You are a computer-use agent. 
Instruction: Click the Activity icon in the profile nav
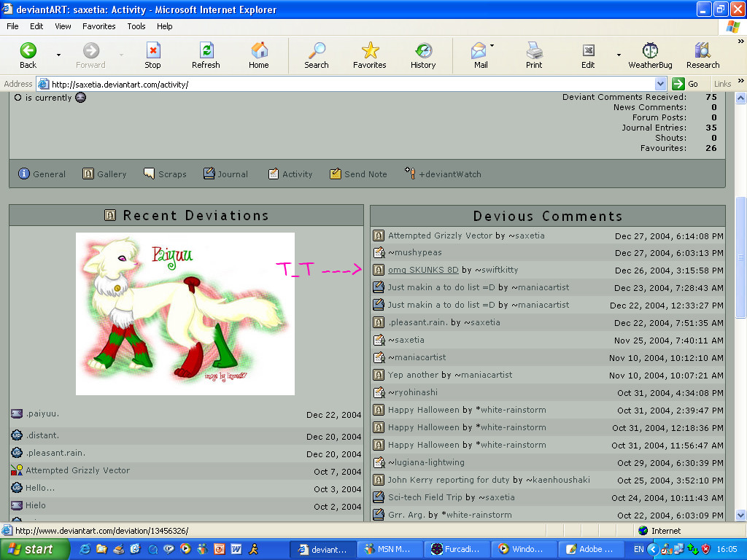(273, 174)
